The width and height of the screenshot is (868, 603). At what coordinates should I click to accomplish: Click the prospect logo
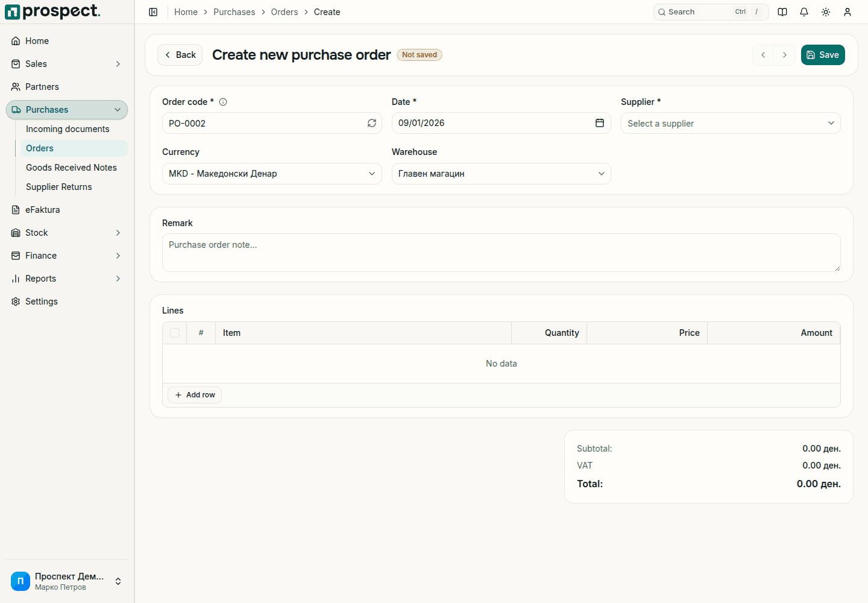52,11
